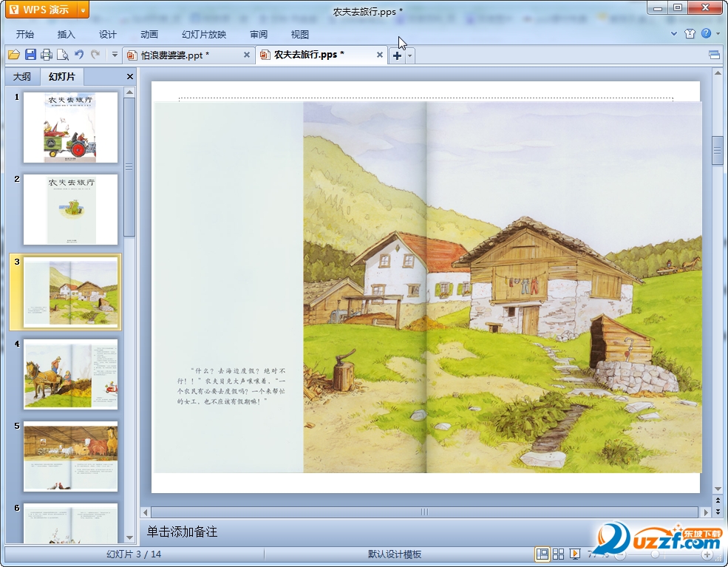Select slide 1 cover thumbnail
This screenshot has width=728, height=567.
70,127
